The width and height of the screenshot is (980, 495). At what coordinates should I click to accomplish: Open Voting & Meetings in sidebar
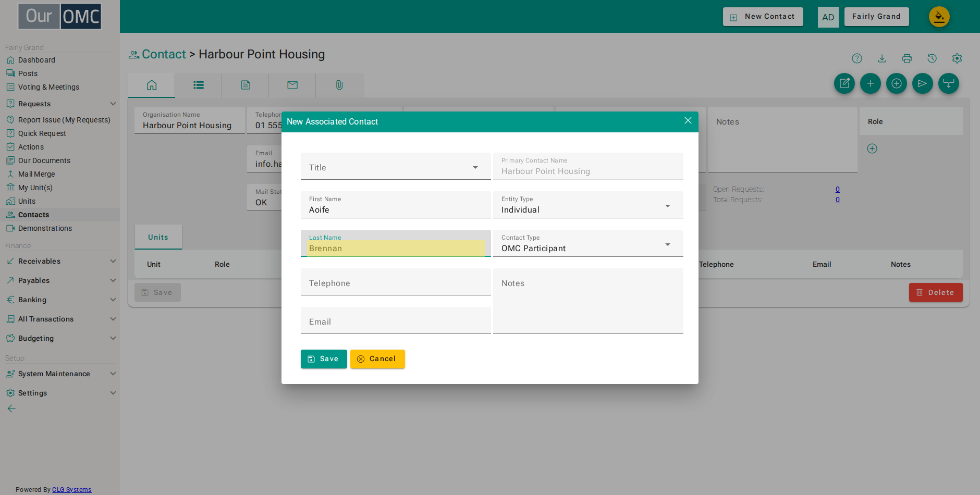pyautogui.click(x=48, y=87)
